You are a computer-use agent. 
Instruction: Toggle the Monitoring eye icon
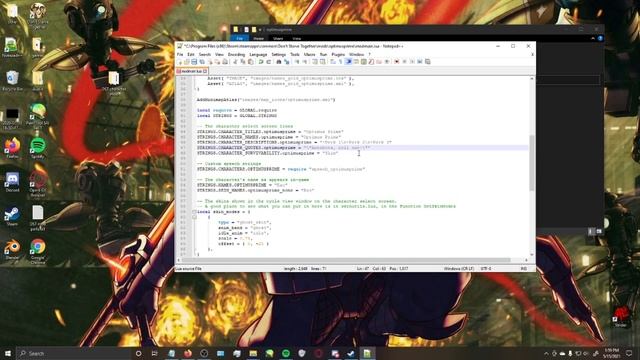(x=387, y=62)
